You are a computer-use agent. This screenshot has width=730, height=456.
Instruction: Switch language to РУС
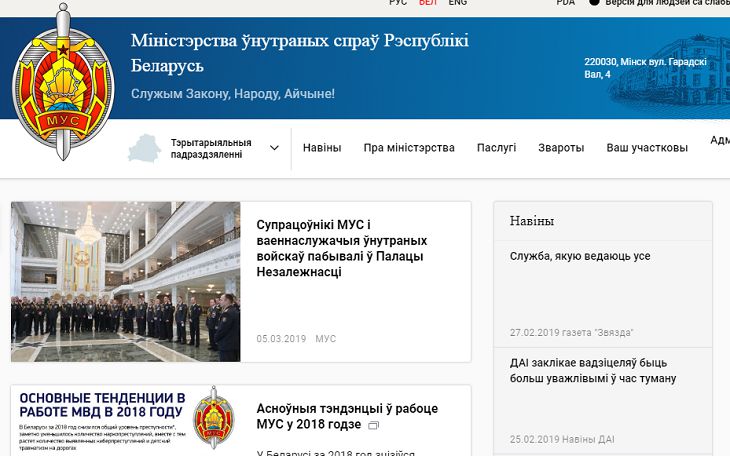point(398,3)
